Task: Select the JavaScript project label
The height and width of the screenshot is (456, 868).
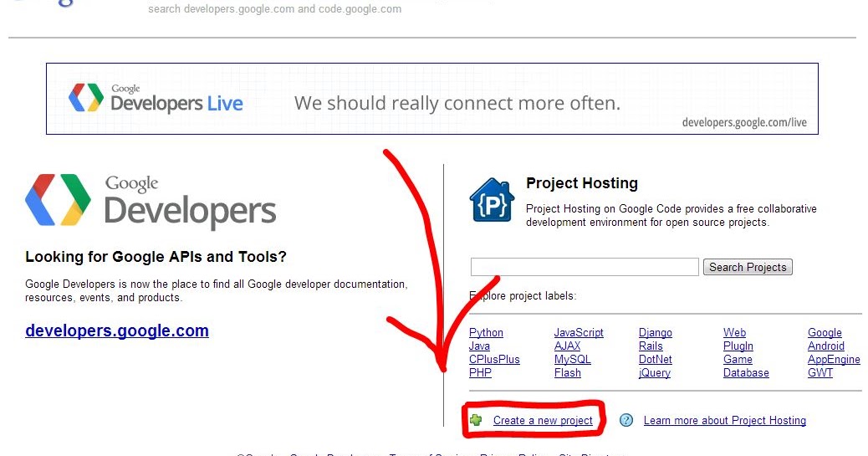Action: (579, 332)
